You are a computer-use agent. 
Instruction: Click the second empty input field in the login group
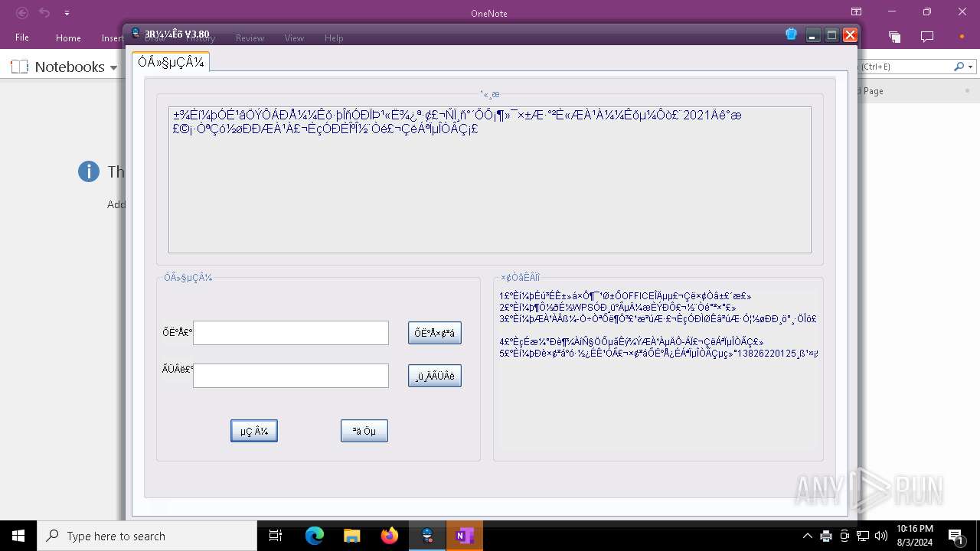291,376
